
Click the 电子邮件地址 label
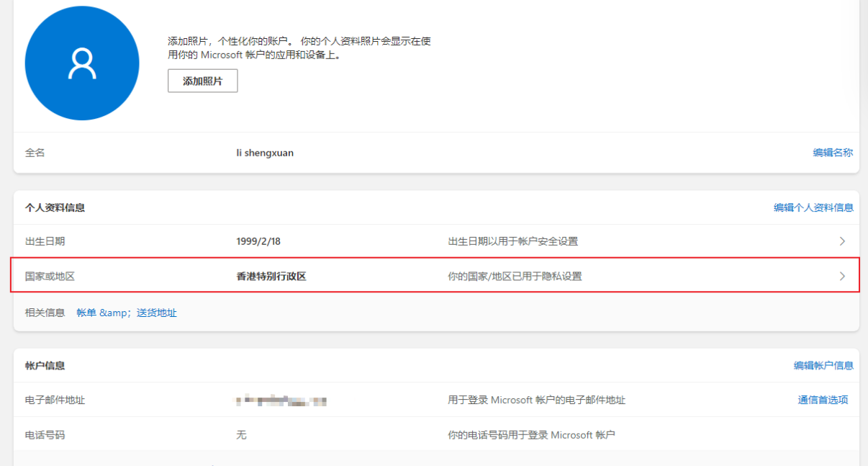coord(55,400)
